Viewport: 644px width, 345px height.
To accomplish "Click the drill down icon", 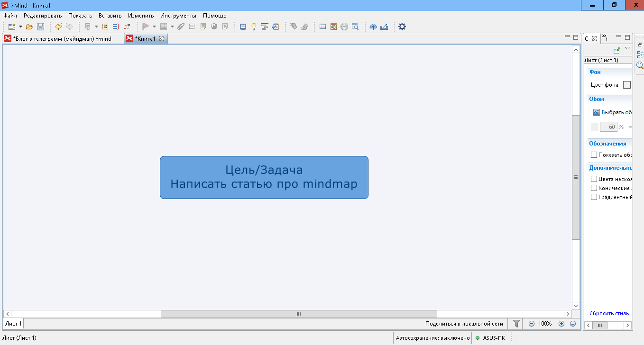I will 294,27.
